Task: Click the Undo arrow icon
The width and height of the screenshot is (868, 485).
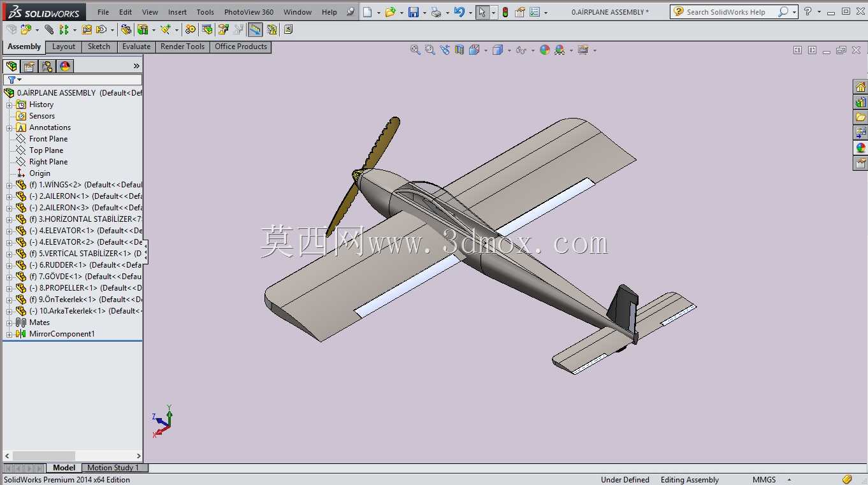Action: point(459,12)
